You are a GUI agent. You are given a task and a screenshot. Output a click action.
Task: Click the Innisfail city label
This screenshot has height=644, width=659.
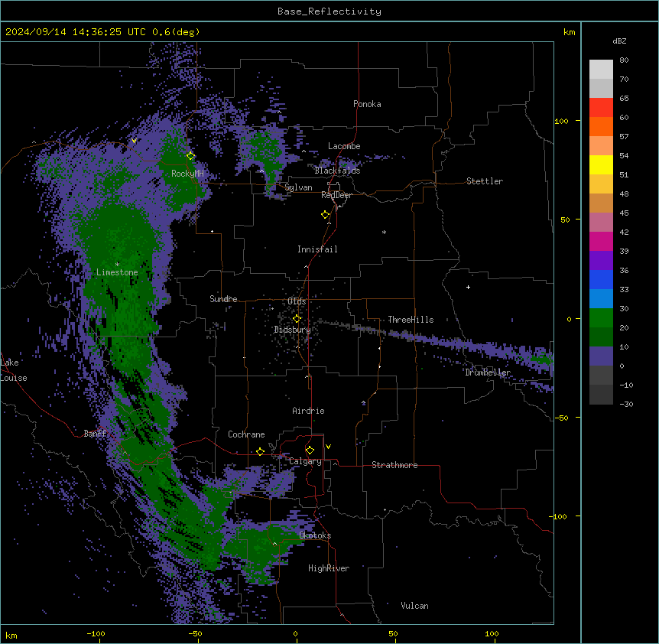tap(317, 249)
